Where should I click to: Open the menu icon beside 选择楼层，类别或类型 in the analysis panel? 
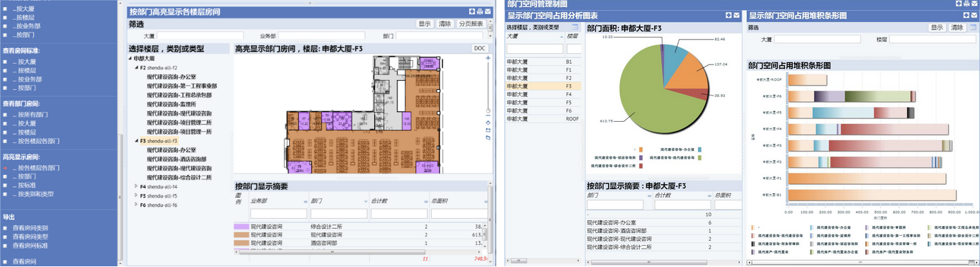tap(575, 27)
